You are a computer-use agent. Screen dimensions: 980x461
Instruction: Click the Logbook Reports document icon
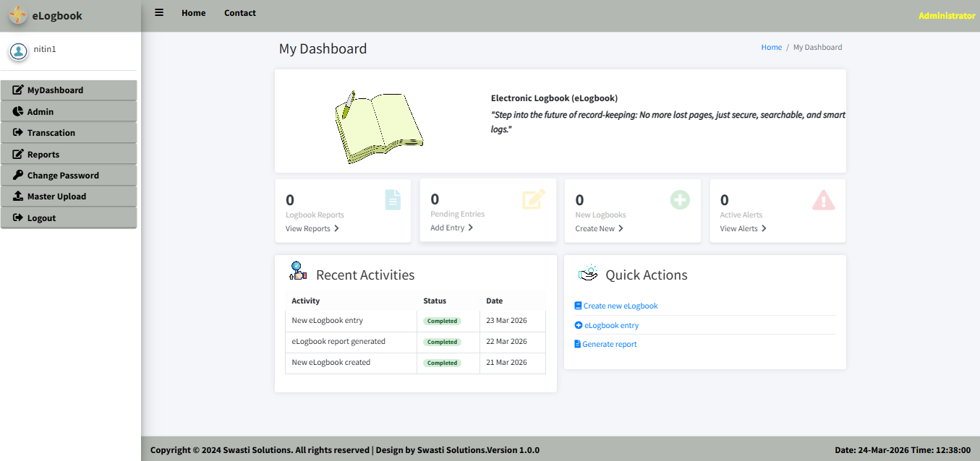click(392, 199)
